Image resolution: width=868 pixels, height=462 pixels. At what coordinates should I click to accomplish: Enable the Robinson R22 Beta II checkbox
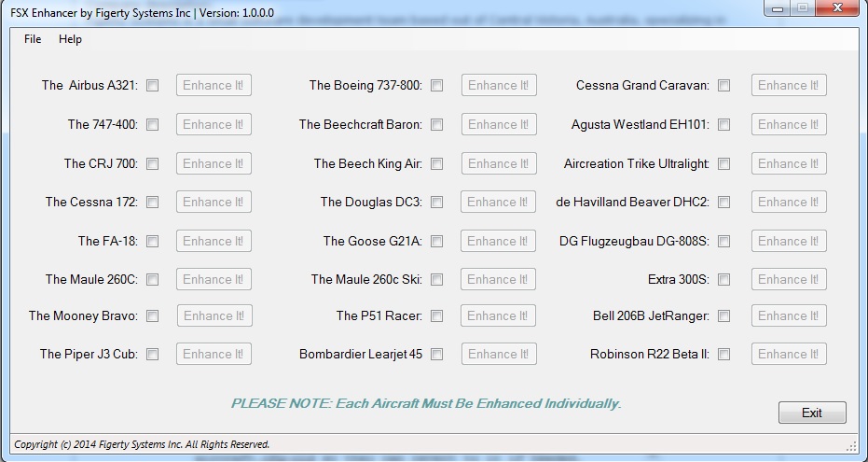(x=723, y=354)
